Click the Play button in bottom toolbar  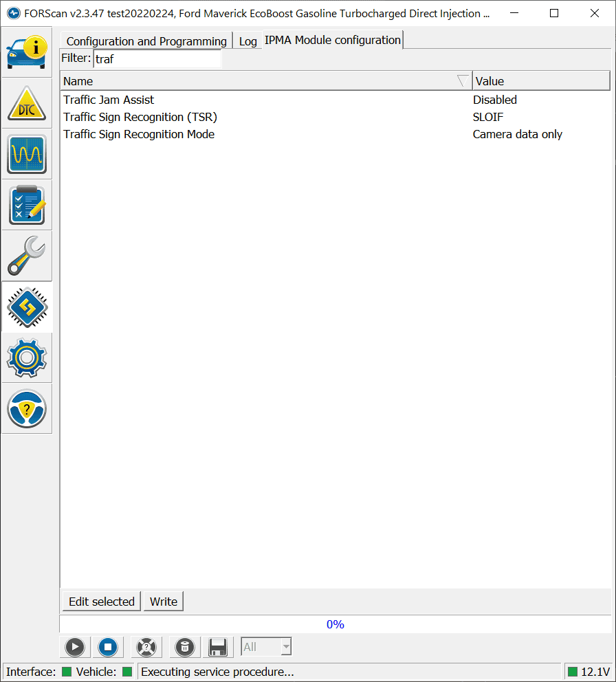pyautogui.click(x=75, y=647)
